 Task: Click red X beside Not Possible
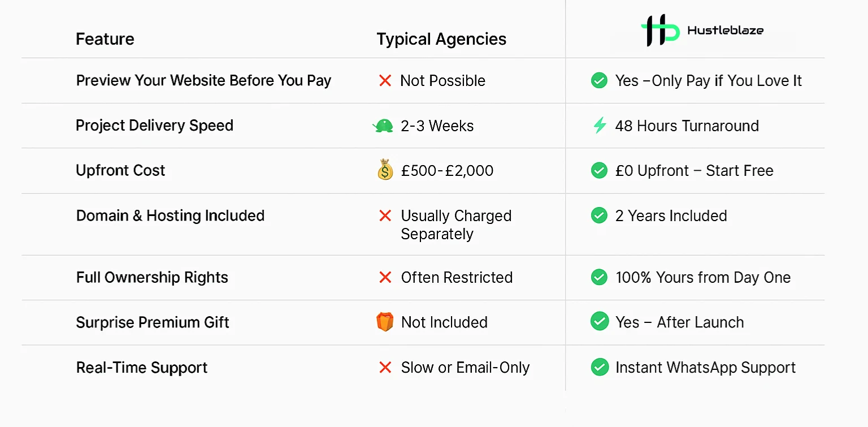point(385,81)
